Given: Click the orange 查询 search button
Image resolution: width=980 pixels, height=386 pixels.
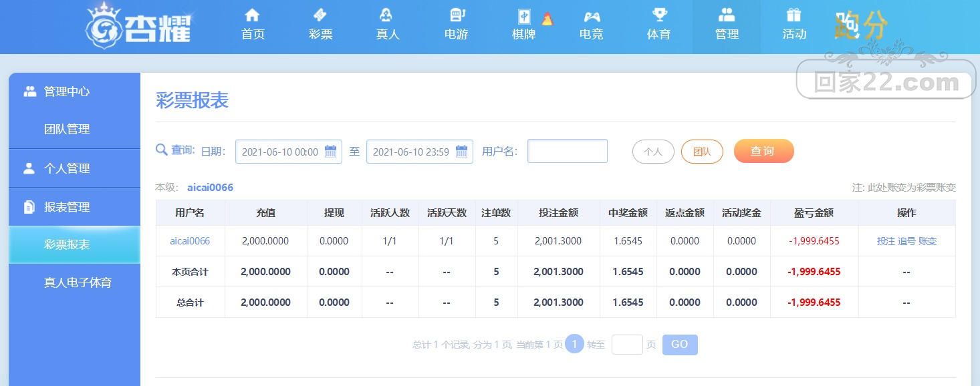Looking at the screenshot, I should click(x=763, y=151).
